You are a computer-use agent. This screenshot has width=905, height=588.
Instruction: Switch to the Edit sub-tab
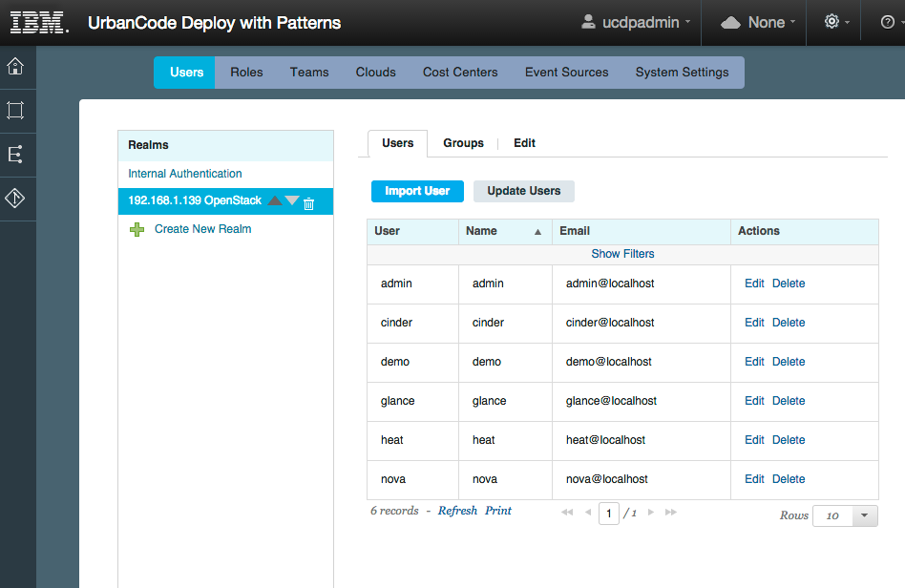[x=525, y=143]
